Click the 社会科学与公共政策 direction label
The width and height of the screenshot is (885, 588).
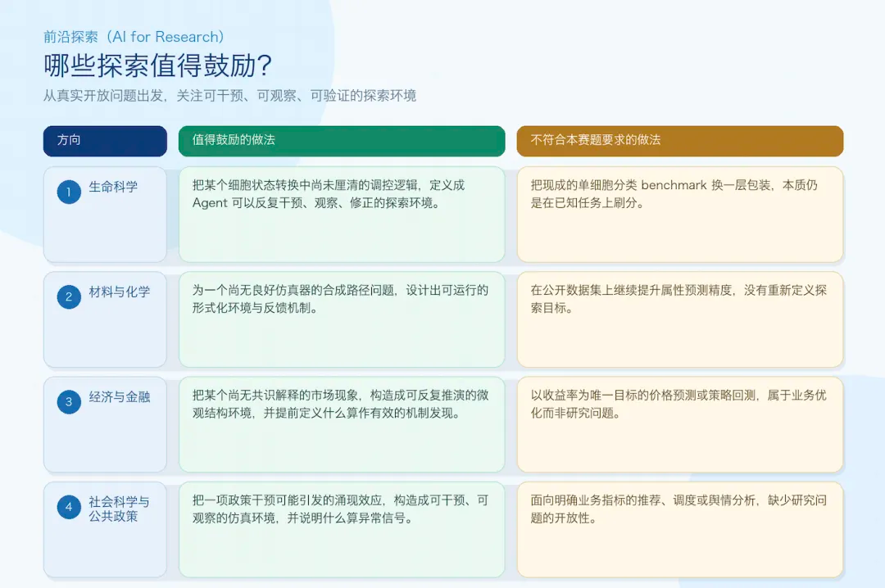tap(119, 509)
